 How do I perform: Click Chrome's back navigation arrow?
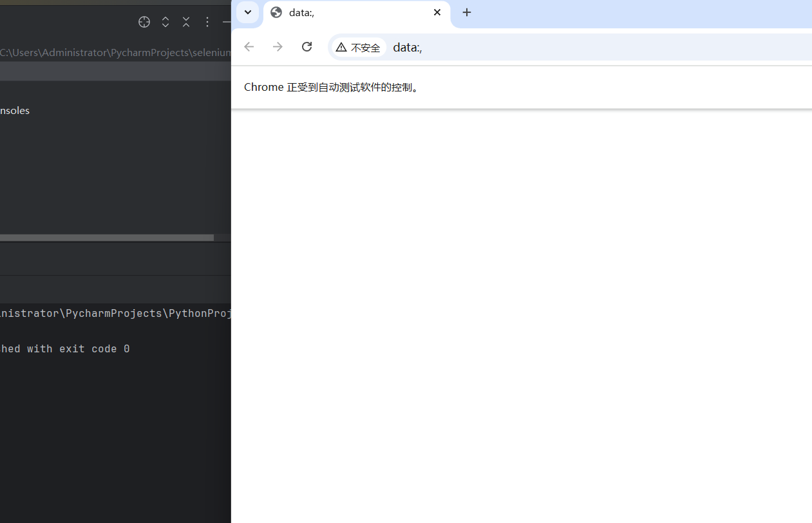(249, 46)
